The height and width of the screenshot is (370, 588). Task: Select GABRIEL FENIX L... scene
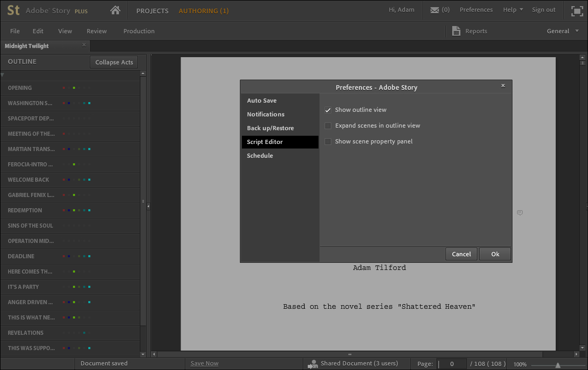pyautogui.click(x=70, y=195)
